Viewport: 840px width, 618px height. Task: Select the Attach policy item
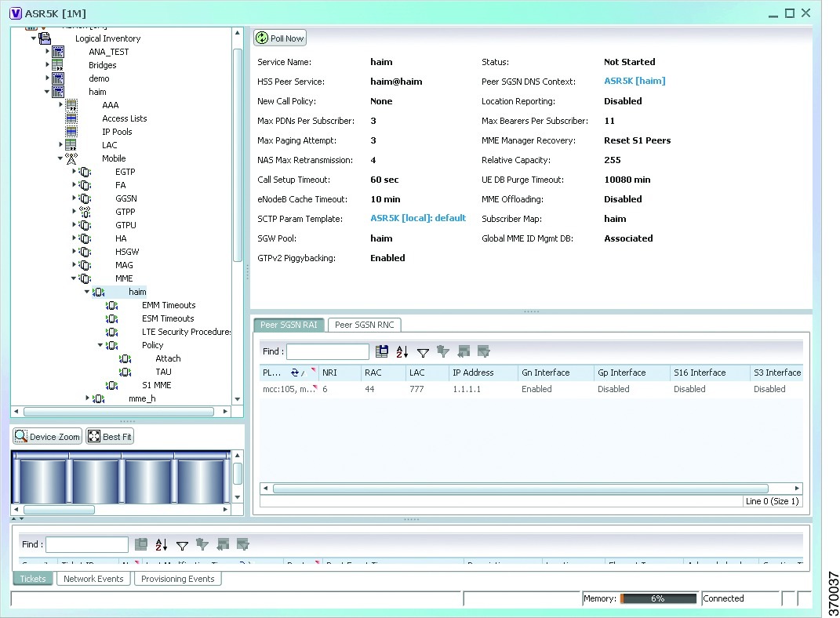click(168, 359)
